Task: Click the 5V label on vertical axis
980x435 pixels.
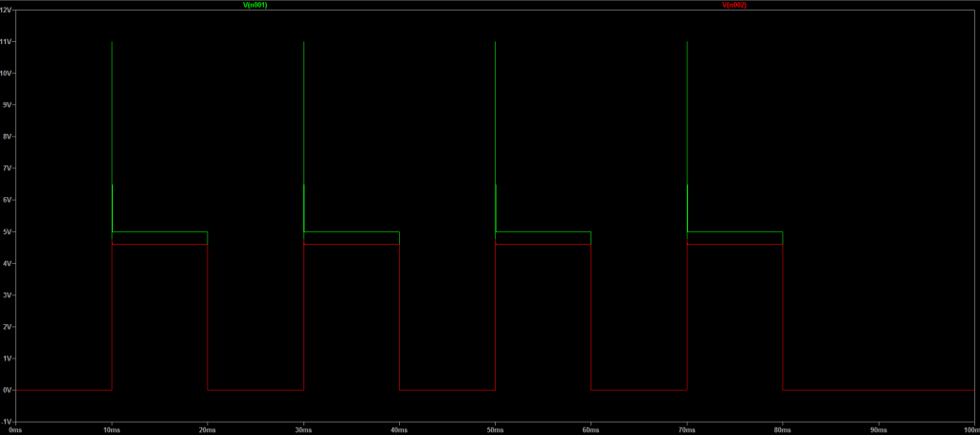Action: (x=7, y=232)
